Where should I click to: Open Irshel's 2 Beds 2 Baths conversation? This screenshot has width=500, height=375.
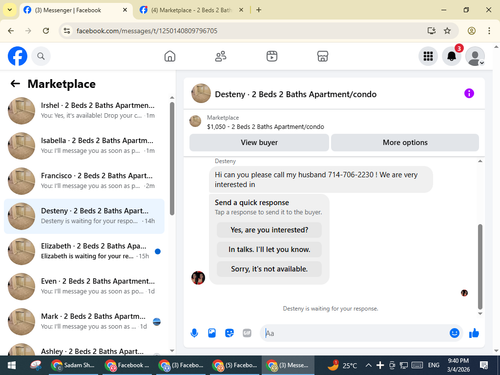84,110
